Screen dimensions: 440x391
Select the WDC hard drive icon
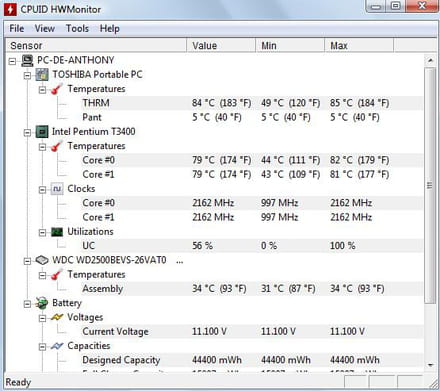pyautogui.click(x=42, y=260)
